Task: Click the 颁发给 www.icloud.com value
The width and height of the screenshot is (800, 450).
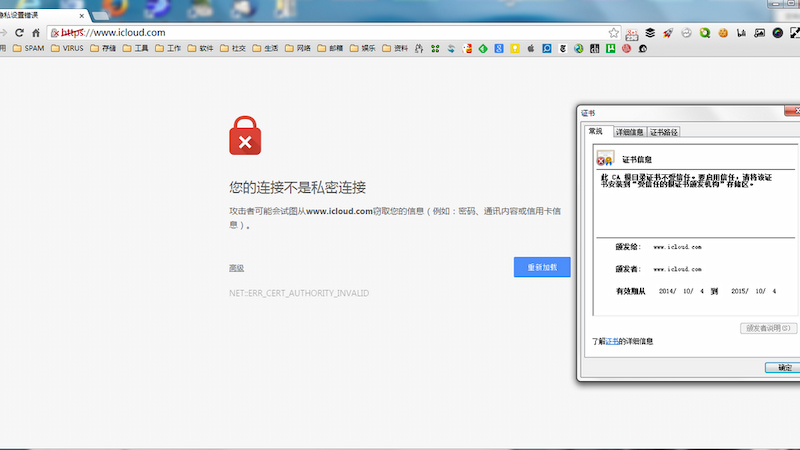Action: (x=678, y=247)
